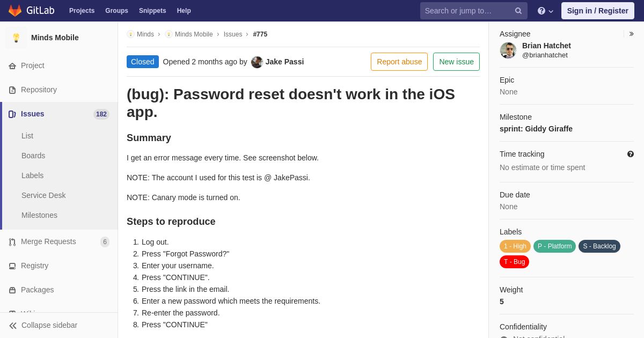Open the Projects menu in navbar
Image resolution: width=644 pixels, height=338 pixels.
click(82, 11)
